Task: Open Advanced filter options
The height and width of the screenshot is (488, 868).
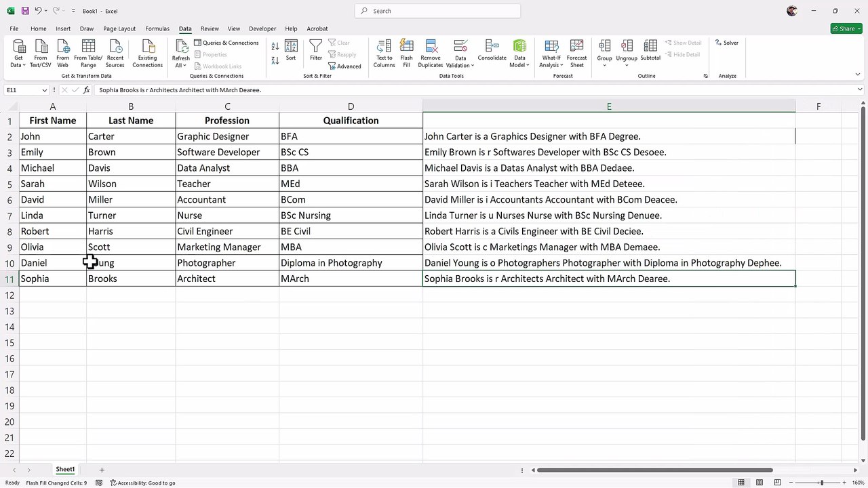Action: click(344, 66)
